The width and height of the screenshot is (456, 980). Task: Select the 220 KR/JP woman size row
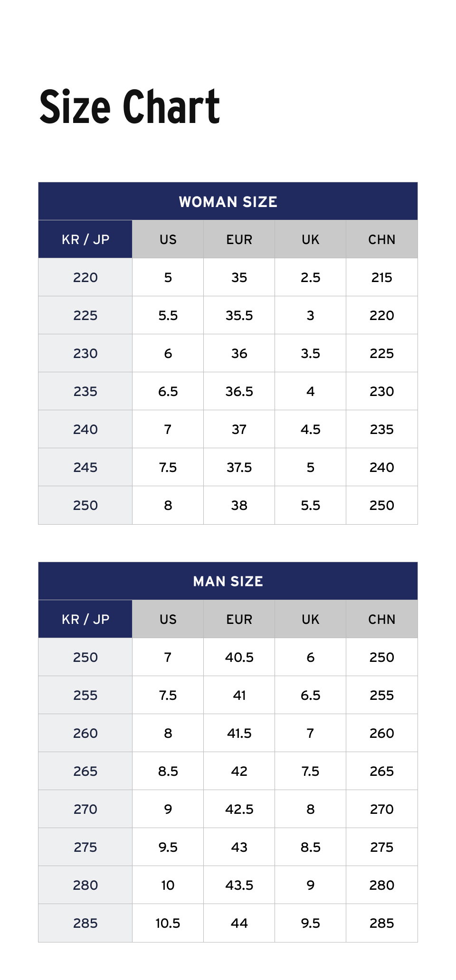(x=85, y=277)
